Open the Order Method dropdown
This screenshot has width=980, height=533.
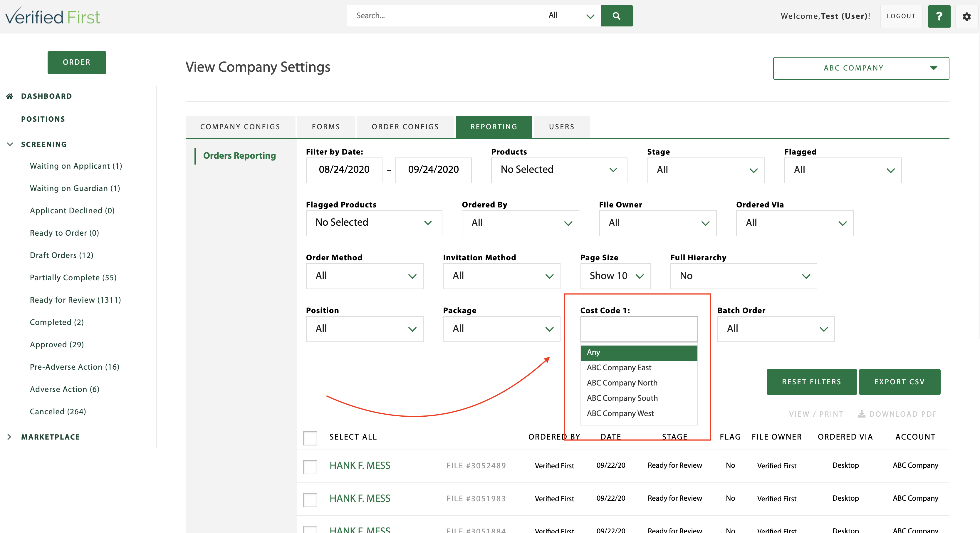[x=365, y=276]
